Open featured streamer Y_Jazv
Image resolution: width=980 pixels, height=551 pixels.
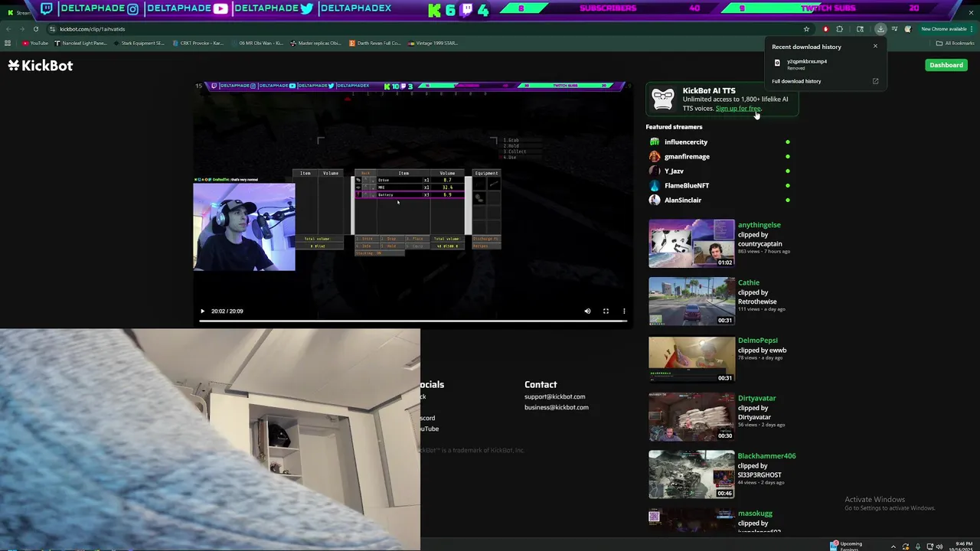(674, 171)
